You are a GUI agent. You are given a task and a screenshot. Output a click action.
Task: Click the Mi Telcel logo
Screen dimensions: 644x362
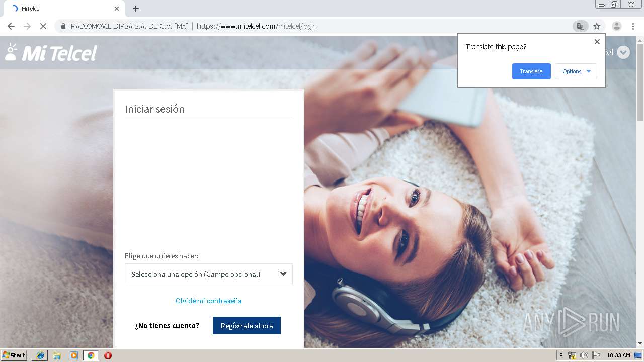coord(51,52)
